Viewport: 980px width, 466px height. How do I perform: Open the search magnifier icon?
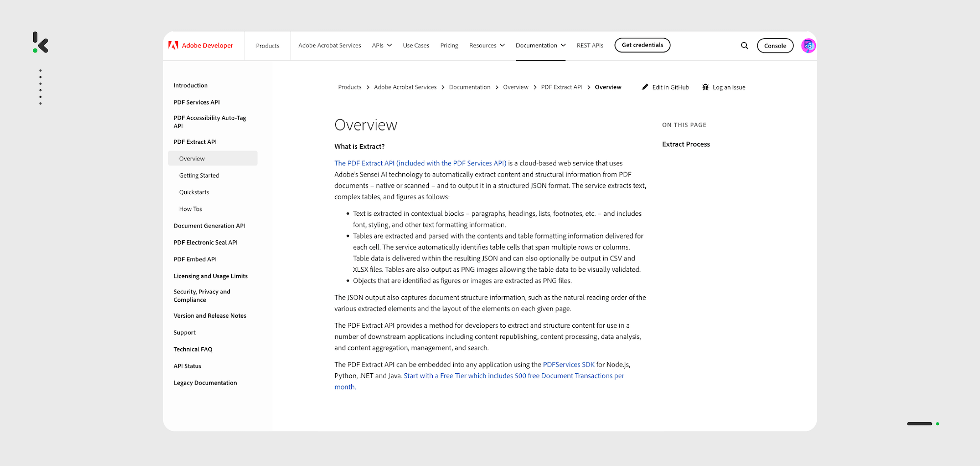(744, 46)
